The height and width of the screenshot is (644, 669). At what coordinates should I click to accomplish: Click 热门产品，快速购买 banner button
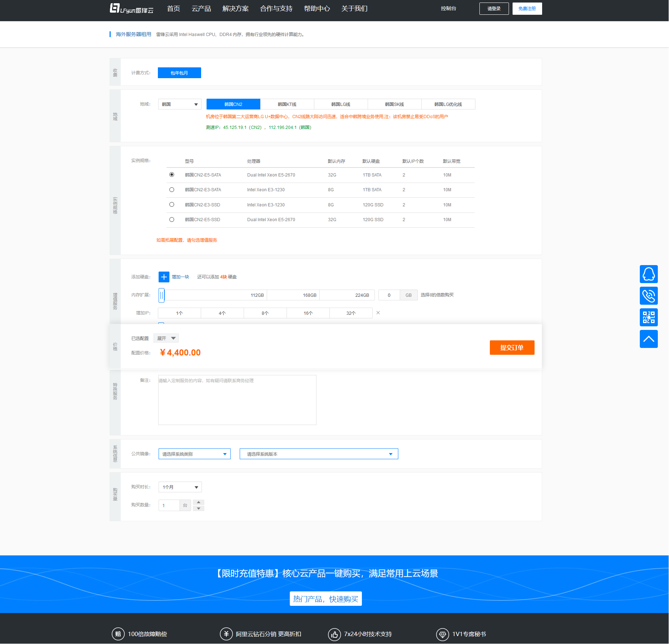tap(326, 599)
